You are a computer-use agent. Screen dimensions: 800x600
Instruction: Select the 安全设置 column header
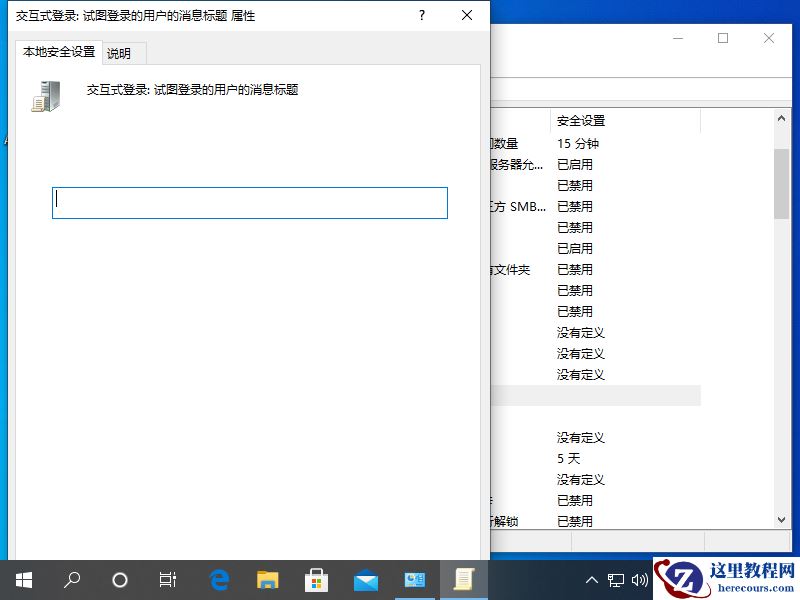580,119
